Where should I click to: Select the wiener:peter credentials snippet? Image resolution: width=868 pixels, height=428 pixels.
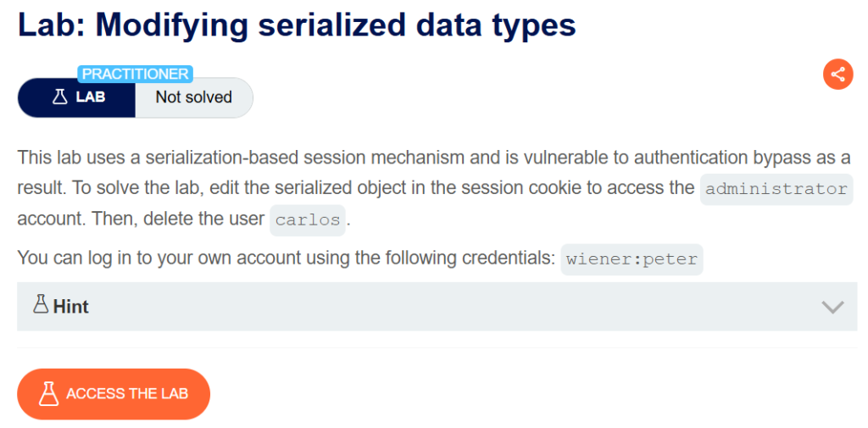tap(632, 259)
